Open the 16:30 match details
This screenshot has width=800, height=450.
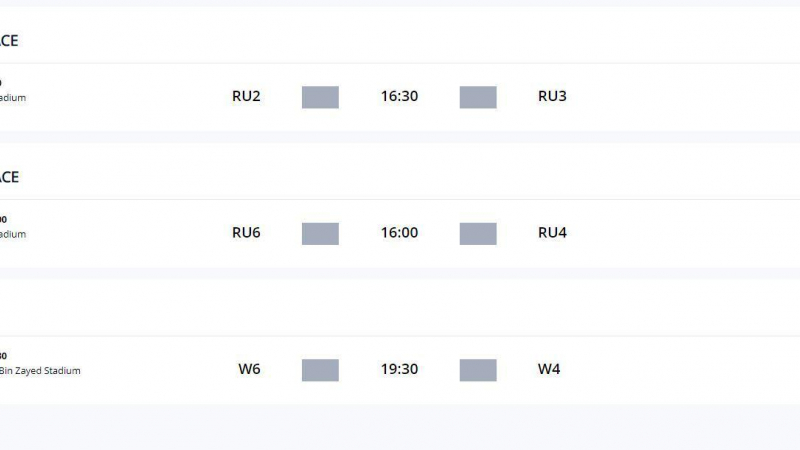pos(399,97)
